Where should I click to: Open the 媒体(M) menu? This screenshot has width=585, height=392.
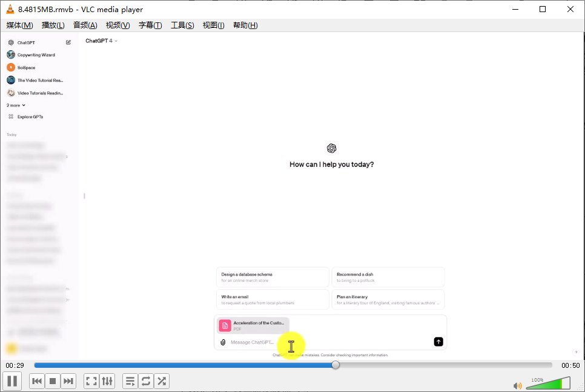click(19, 25)
